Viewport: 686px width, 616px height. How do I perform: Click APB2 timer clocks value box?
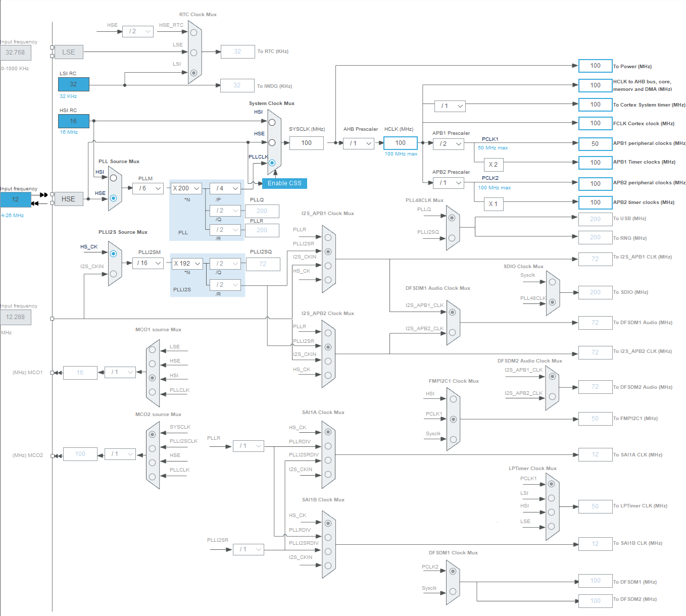(x=596, y=202)
